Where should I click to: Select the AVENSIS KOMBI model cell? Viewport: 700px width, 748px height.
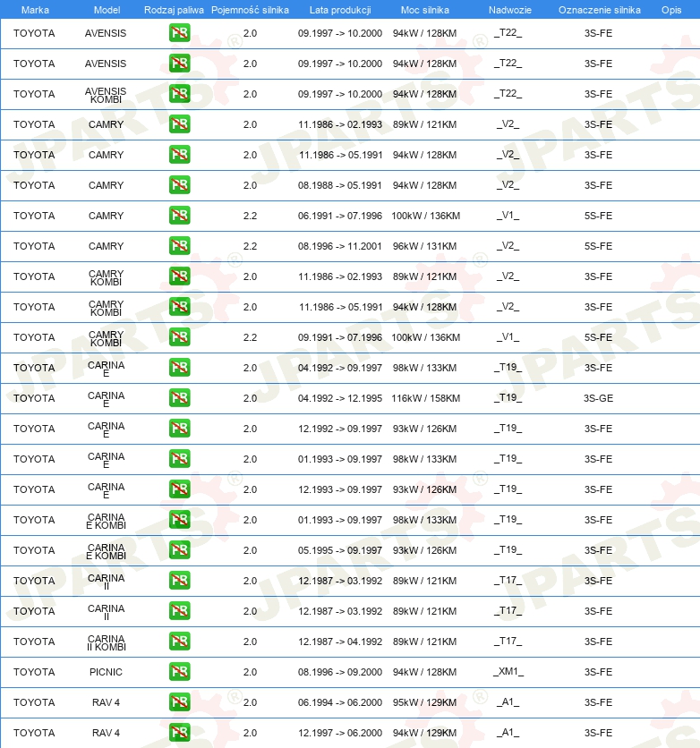(106, 95)
